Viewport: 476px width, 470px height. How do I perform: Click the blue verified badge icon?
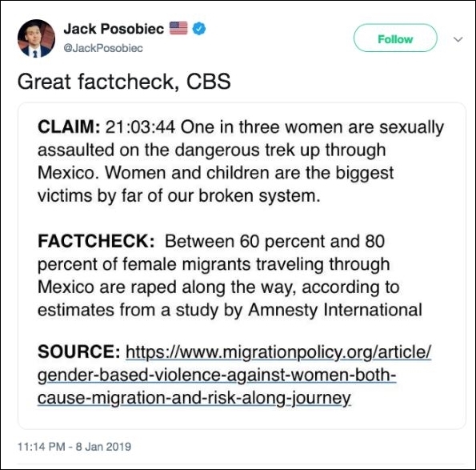(199, 29)
